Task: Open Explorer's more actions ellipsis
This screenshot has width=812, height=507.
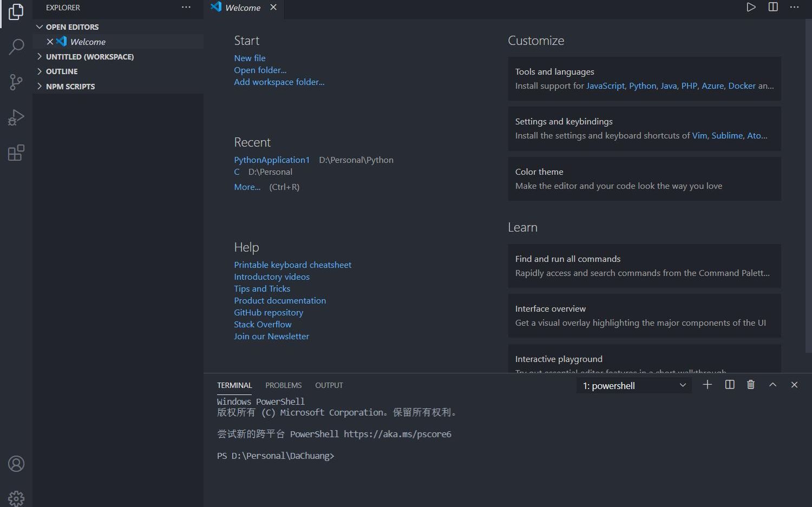Action: coord(186,8)
